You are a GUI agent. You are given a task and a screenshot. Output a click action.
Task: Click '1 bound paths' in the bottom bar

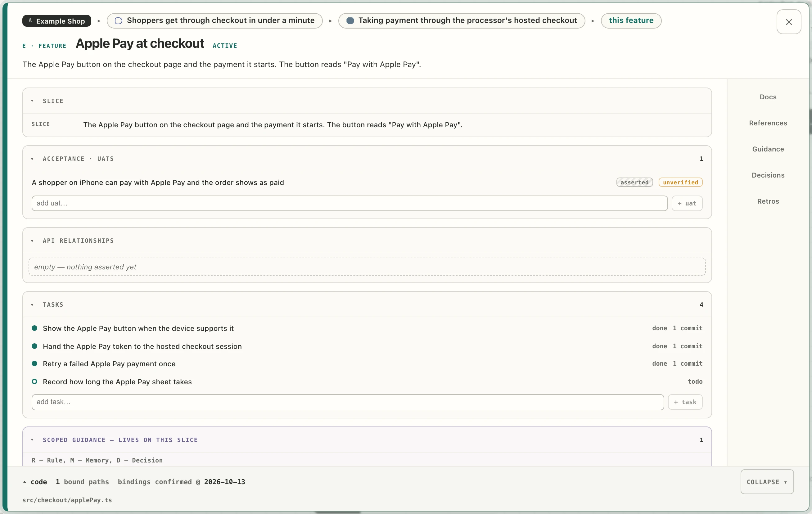click(x=82, y=482)
